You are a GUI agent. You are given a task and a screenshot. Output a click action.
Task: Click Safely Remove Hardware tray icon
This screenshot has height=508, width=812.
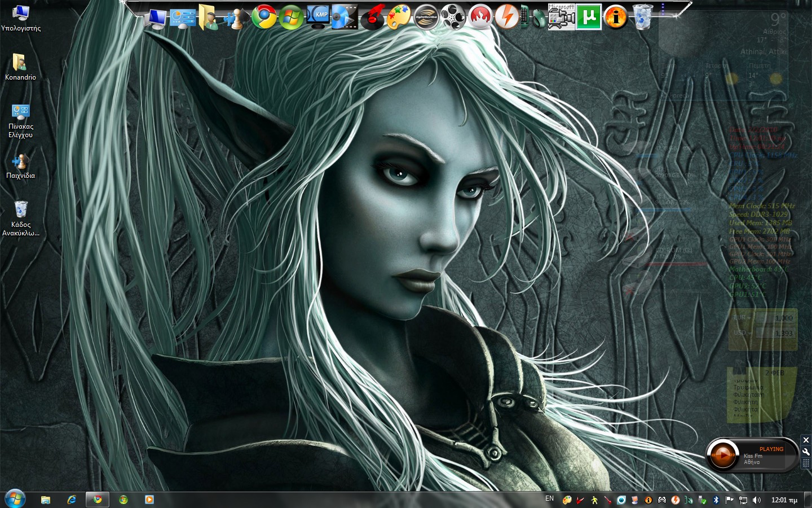(x=702, y=500)
